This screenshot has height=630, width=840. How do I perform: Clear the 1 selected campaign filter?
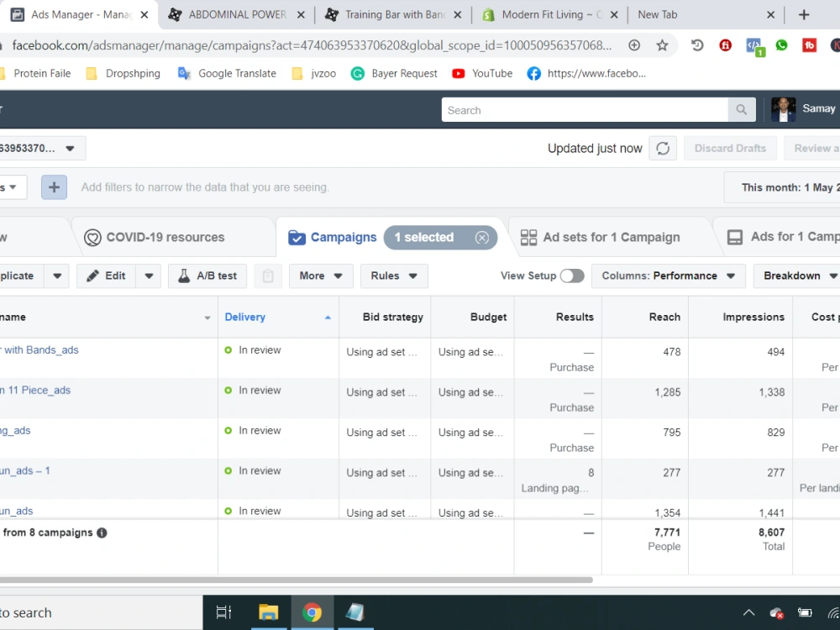[x=481, y=238]
